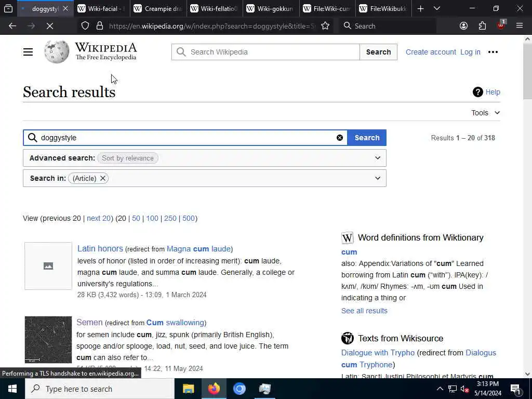Click the Wikisource icon
The image size is (532, 399).
[x=347, y=338]
